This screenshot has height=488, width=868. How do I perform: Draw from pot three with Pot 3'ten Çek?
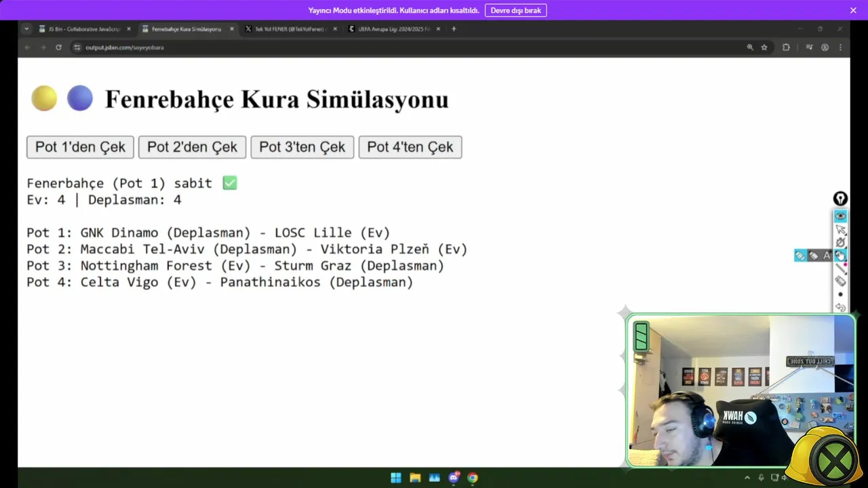coord(302,147)
